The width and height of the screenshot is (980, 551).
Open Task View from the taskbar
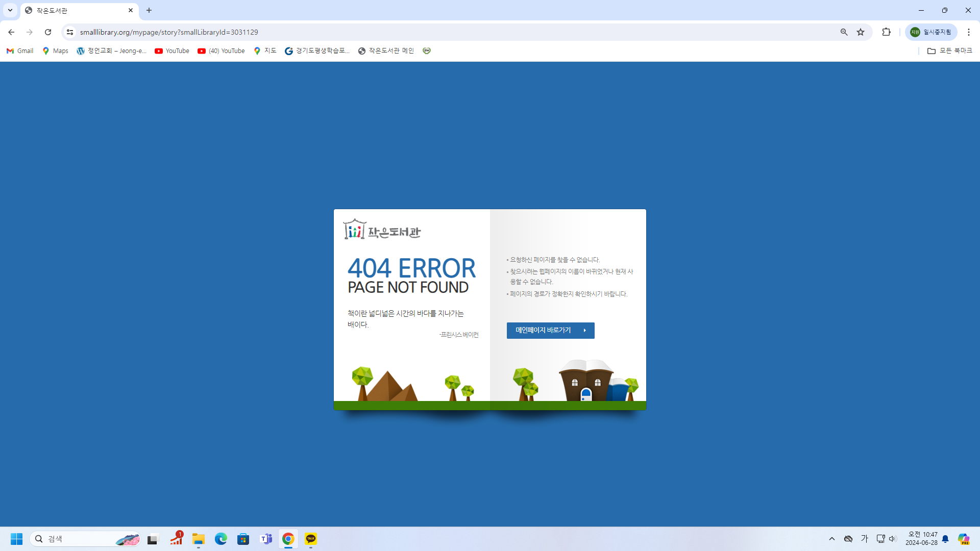(x=153, y=539)
